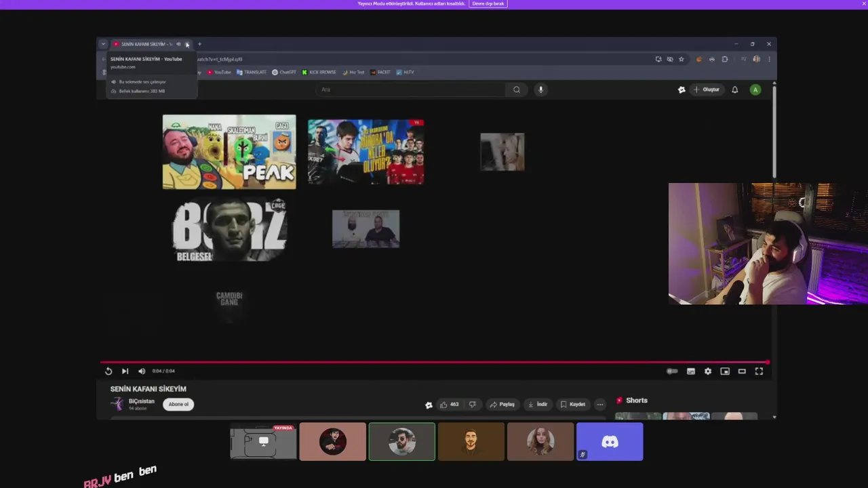
Task: Start voice search with microphone
Action: click(540, 89)
